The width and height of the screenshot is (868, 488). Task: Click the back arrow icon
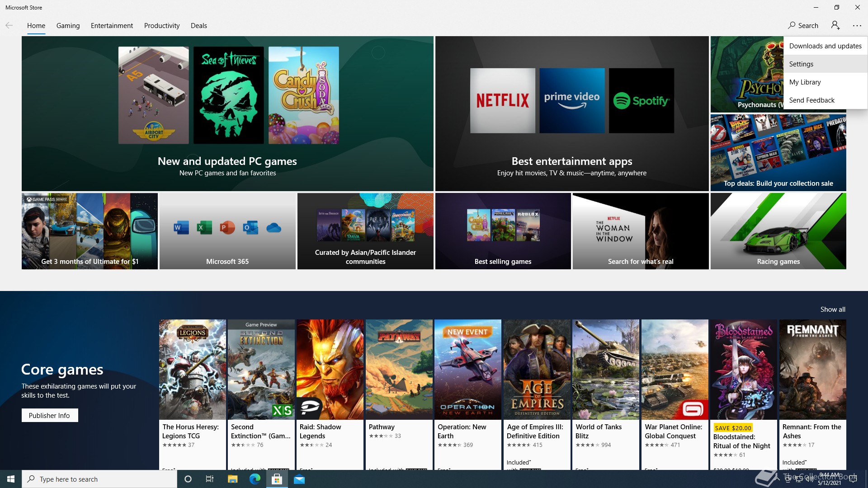click(x=9, y=25)
